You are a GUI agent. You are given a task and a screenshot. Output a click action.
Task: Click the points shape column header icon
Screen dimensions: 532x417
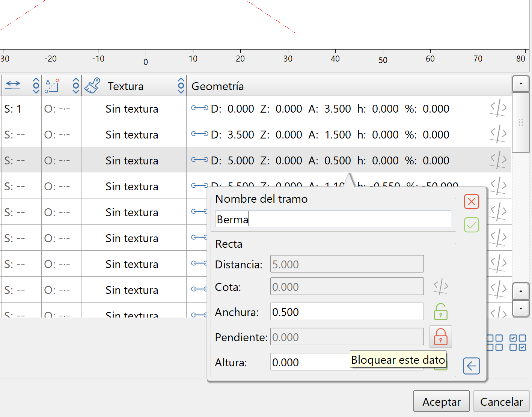click(x=52, y=86)
